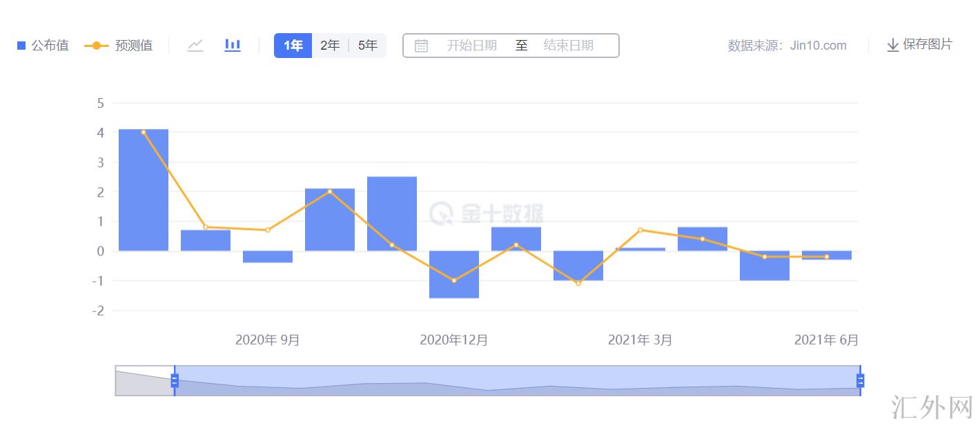
Task: Select the 1年 time range
Action: pyautogui.click(x=293, y=46)
